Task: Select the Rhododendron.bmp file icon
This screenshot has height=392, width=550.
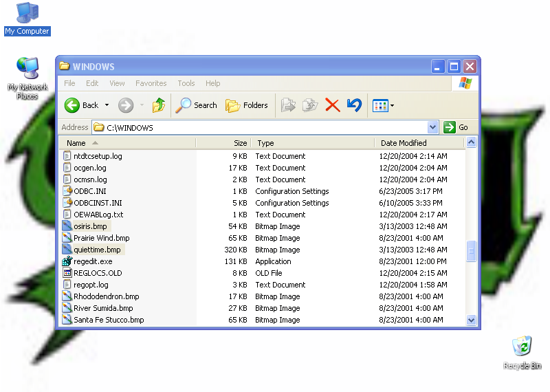Action: 67,296
